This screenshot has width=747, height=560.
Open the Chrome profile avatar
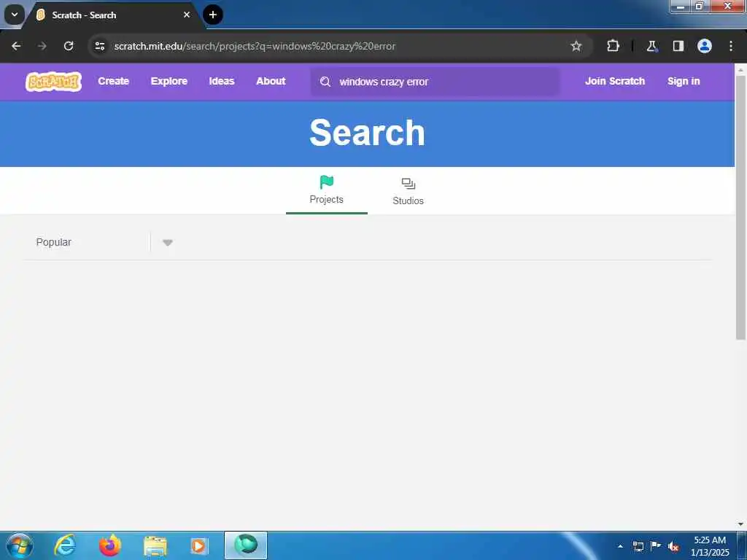pyautogui.click(x=705, y=46)
